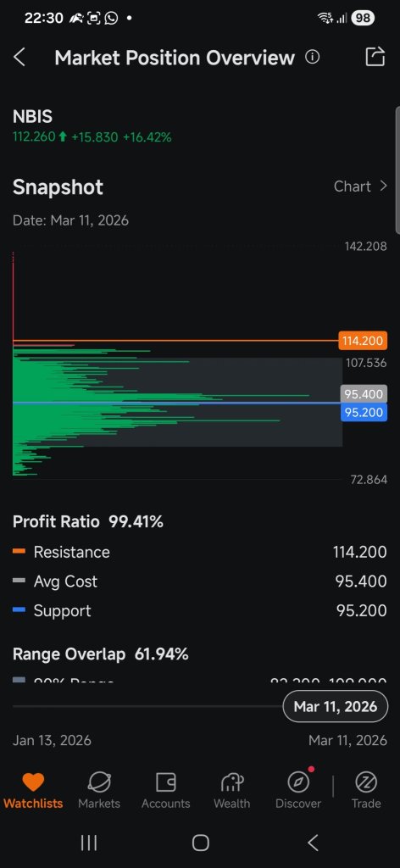Open the Trade icon in bottom bar
The height and width of the screenshot is (868, 400).
(366, 782)
